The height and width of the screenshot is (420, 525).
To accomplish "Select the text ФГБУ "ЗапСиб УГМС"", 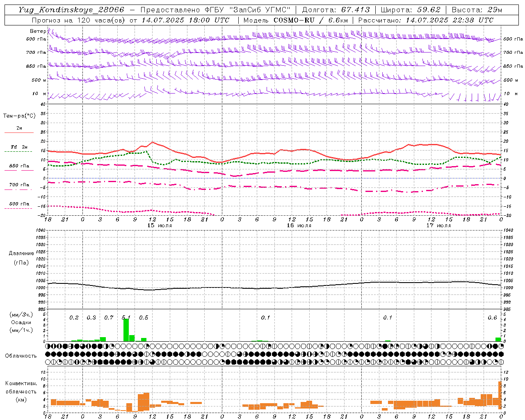I will 248,10.
